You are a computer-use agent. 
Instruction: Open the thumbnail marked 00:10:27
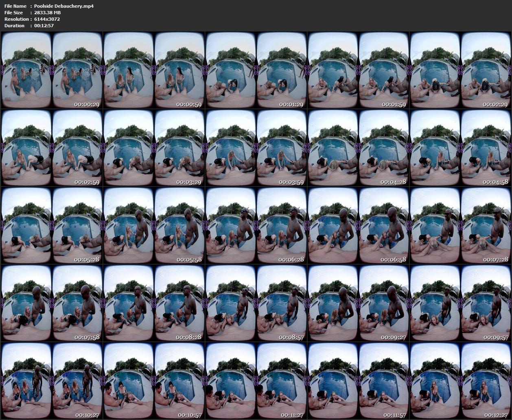(51, 381)
